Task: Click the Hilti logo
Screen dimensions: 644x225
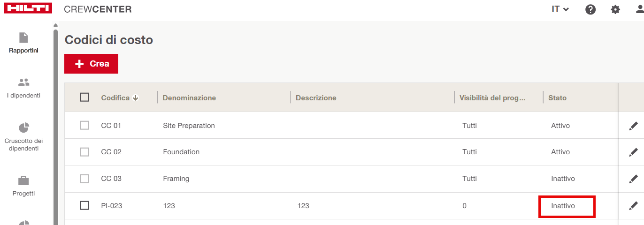Action: point(28,9)
